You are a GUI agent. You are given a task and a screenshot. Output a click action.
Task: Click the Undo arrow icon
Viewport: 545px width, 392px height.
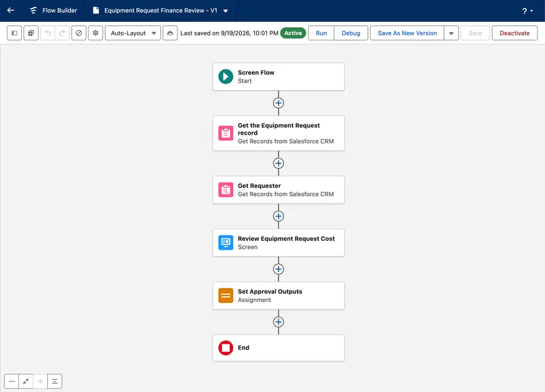click(48, 33)
